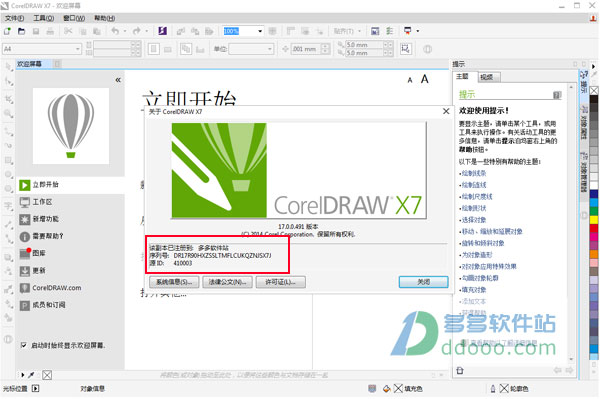Click the 许可证(L)... button
600x399 pixels.
[280, 282]
